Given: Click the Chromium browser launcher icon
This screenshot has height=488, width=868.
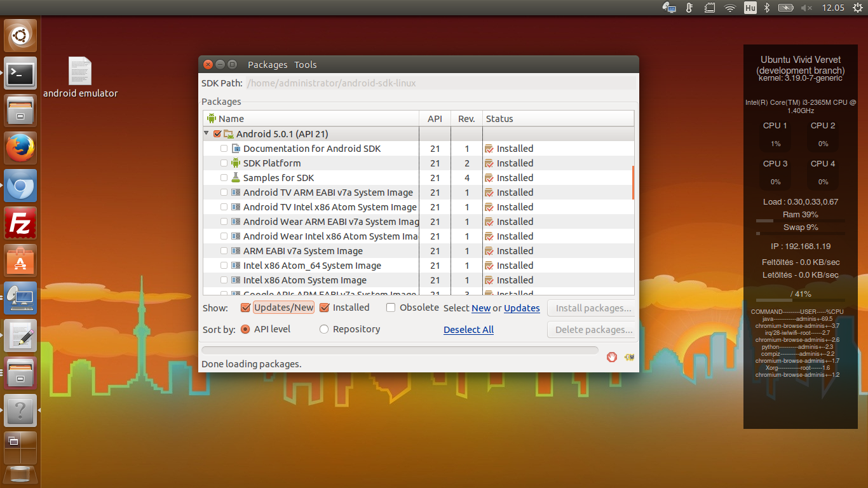Looking at the screenshot, I should tap(21, 186).
